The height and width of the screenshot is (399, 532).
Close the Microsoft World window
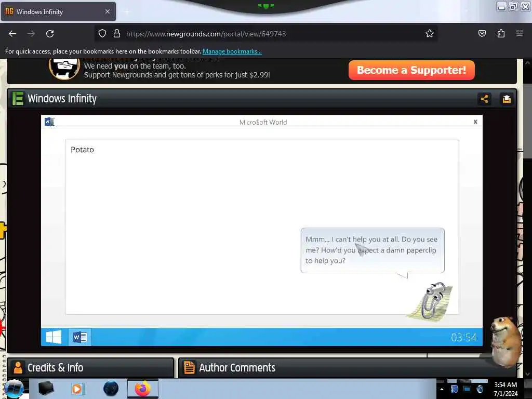[x=475, y=122]
